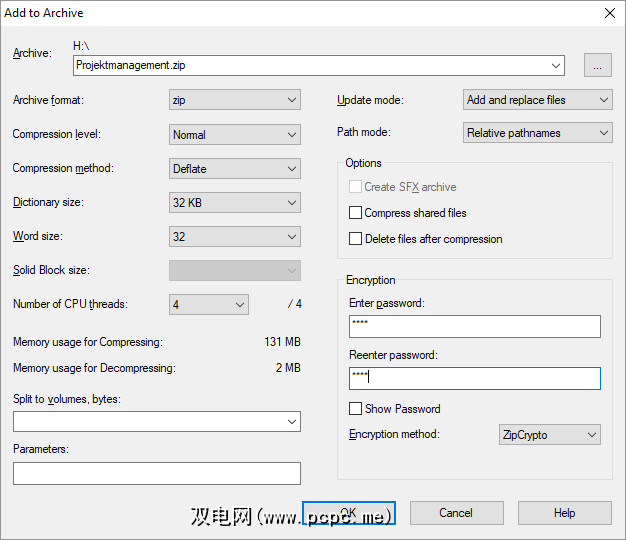Focus the Enter password field
Image resolution: width=626 pixels, height=540 pixels.
coord(474,327)
